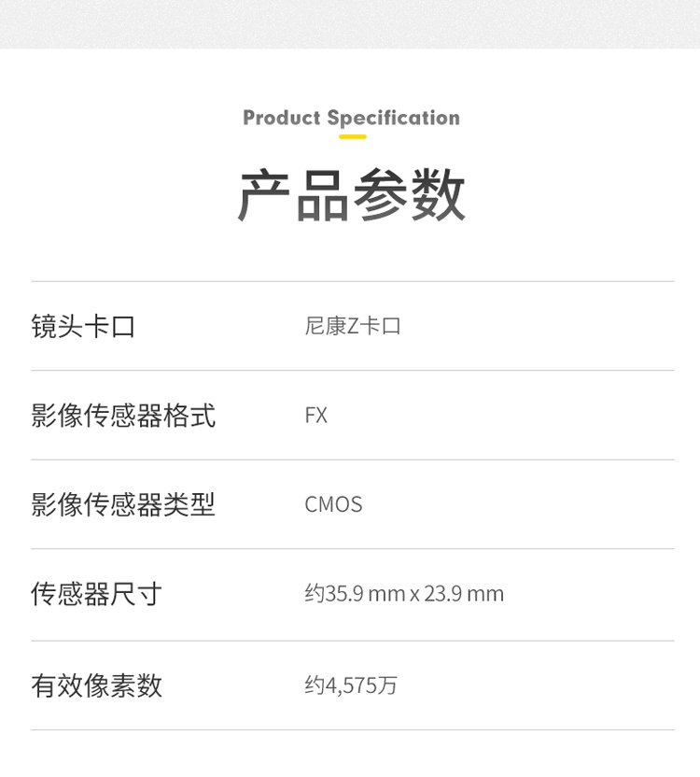
Task: Click the 约35.9 mm x 23.9 mm value
Action: pos(404,594)
